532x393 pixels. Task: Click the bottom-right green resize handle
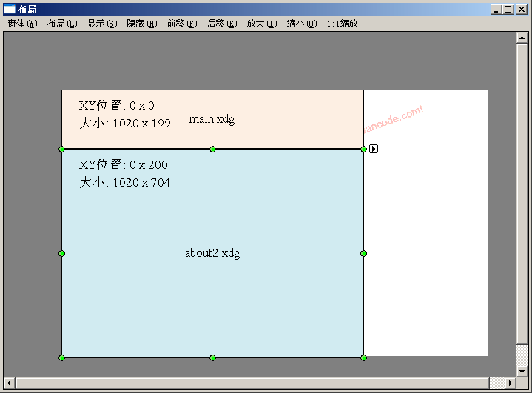(363, 357)
